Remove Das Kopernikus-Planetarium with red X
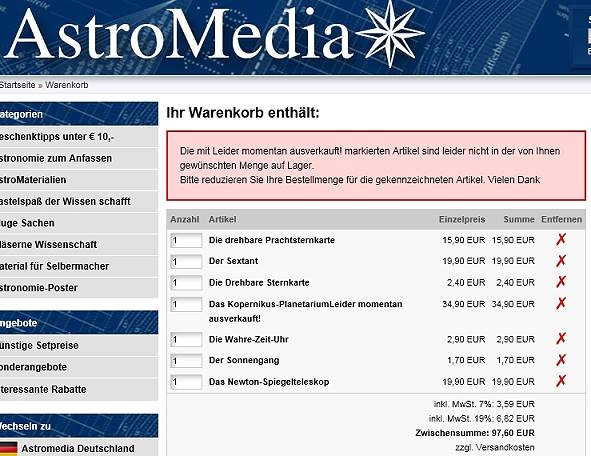Screen dimensions: 591x456 point(561,303)
